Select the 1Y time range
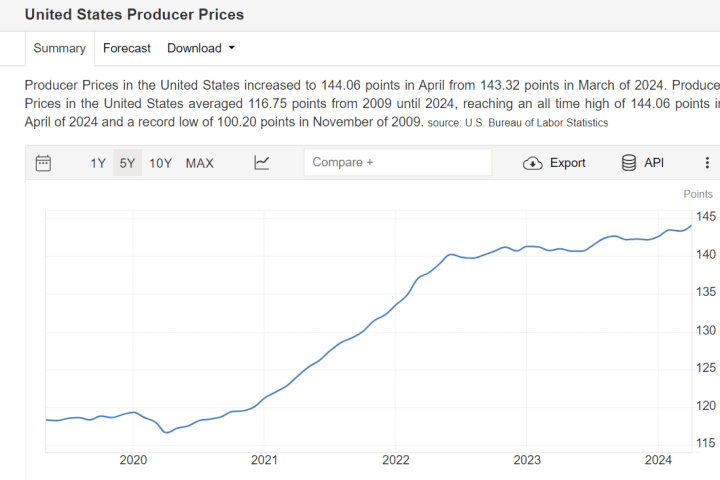720x480 pixels. coord(98,163)
